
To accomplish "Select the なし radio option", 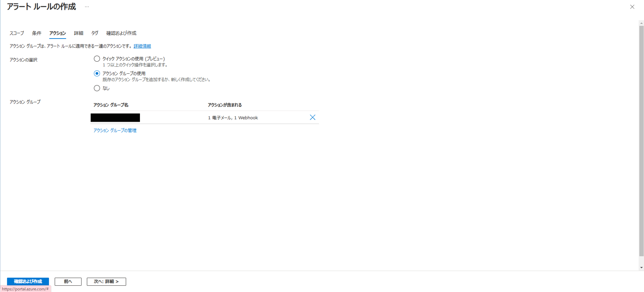I will tap(97, 88).
